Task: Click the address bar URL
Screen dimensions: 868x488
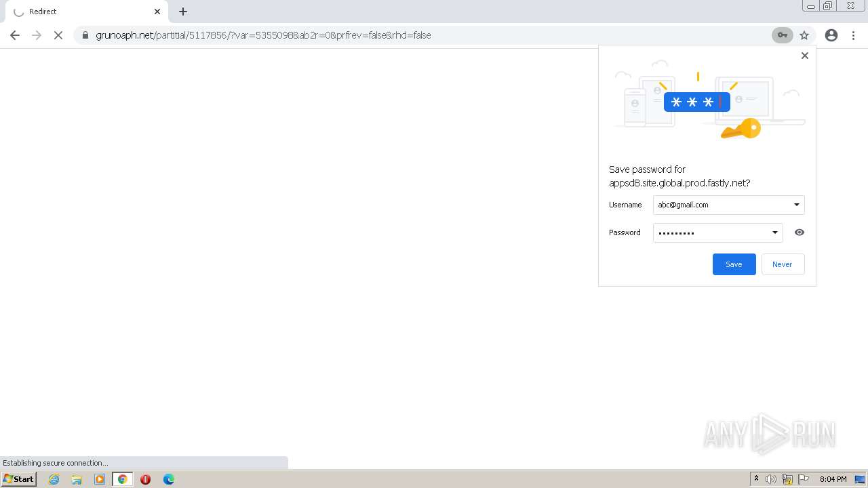Action: tap(263, 35)
